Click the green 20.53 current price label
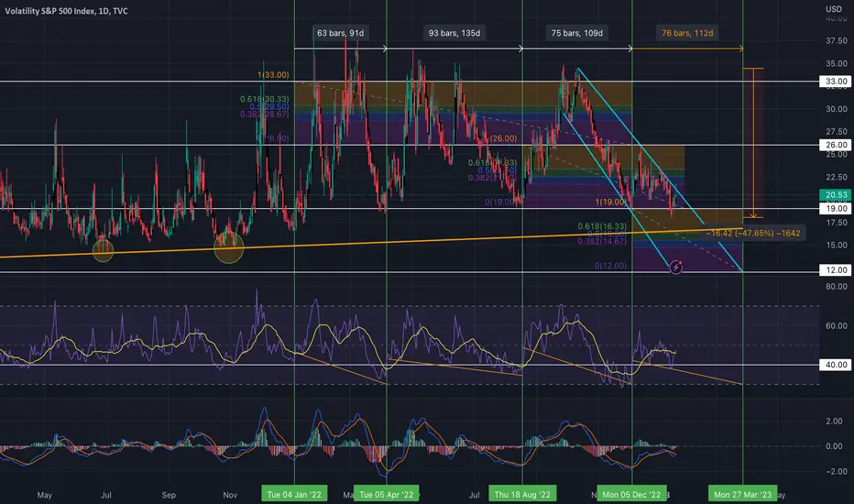The height and width of the screenshot is (504, 854). point(836,195)
